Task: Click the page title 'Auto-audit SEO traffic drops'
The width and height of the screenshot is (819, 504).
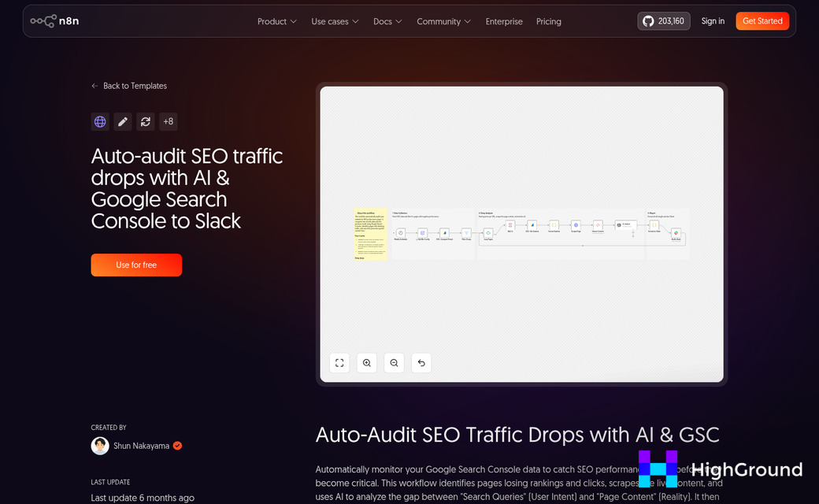Action: (187, 188)
